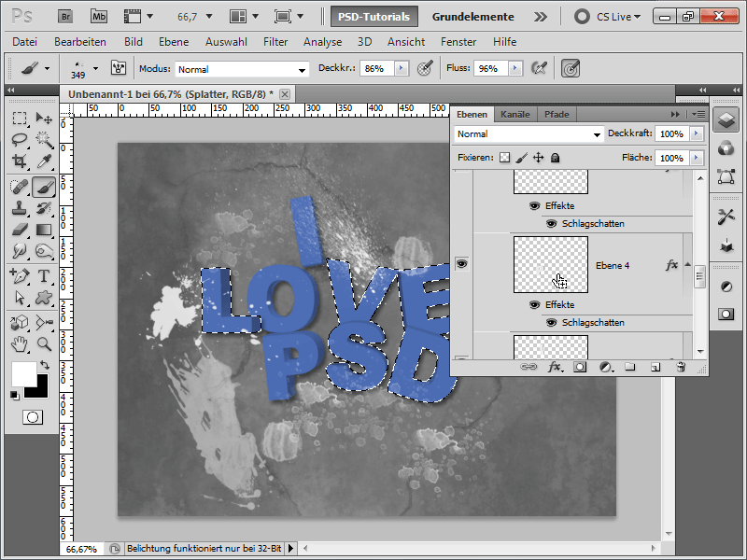Select the Move tool

pyautogui.click(x=44, y=119)
